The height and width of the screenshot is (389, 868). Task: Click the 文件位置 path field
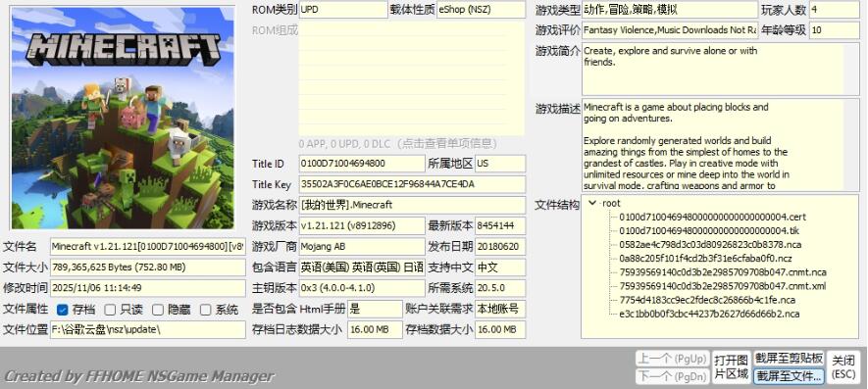point(148,329)
